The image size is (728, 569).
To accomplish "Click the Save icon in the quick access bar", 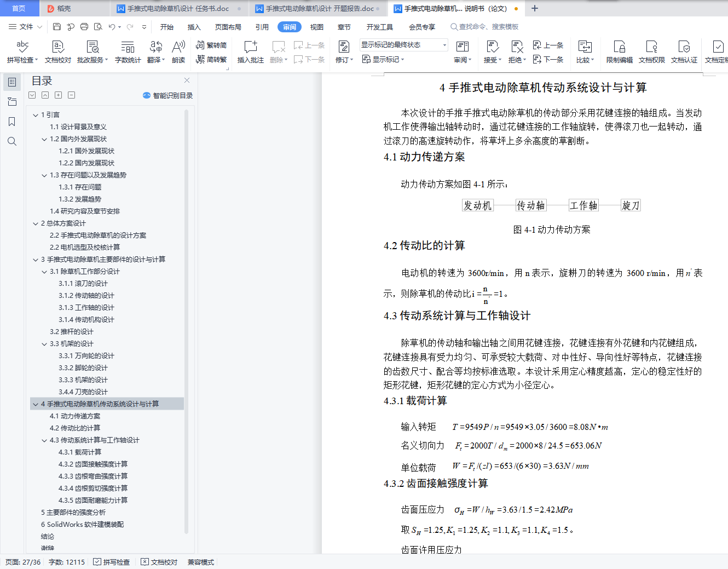I will click(x=57, y=27).
